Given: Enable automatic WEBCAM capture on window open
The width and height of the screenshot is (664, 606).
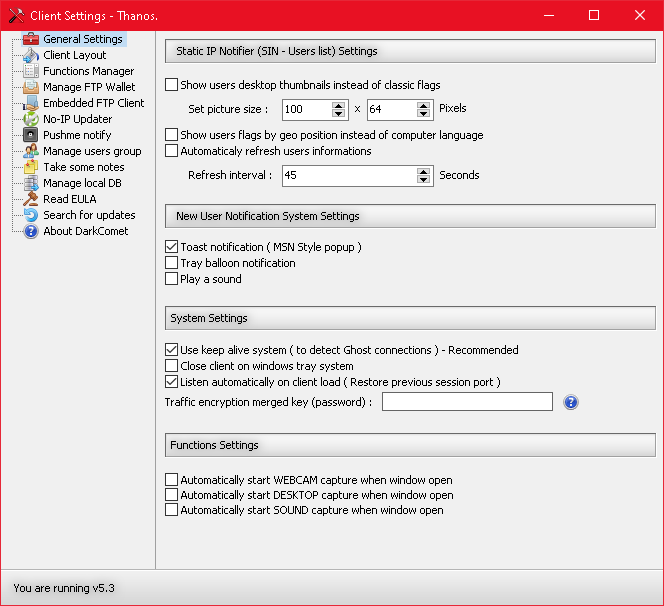Looking at the screenshot, I should click(172, 480).
